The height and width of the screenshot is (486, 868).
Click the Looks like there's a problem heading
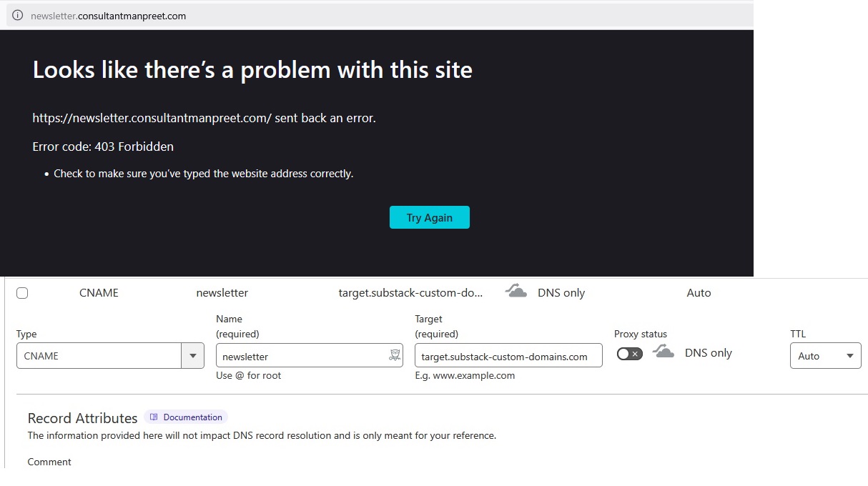click(x=252, y=70)
